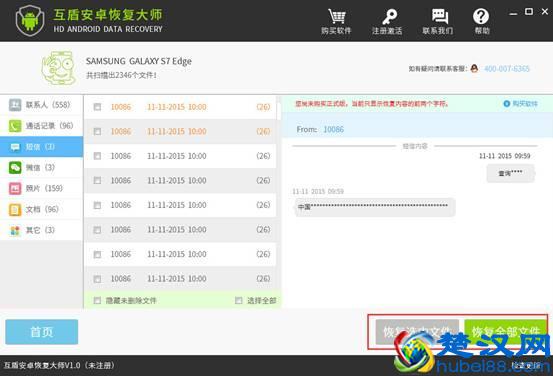553x376 pixels.
Task: Click the contacts icon beside 联系人
Action: click(x=15, y=105)
